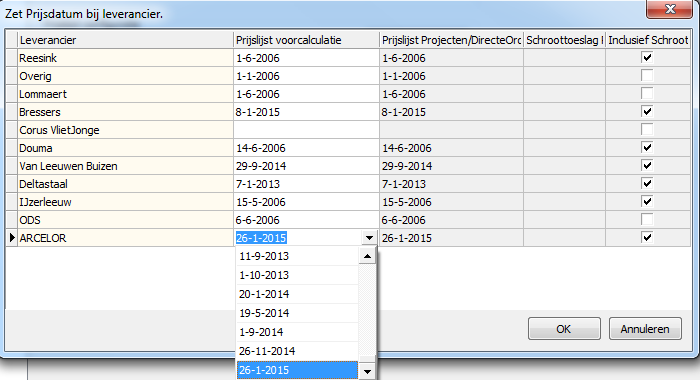Viewport: 700px width, 380px height.
Task: Click the Schroottoeslag column header
Action: pos(564,40)
